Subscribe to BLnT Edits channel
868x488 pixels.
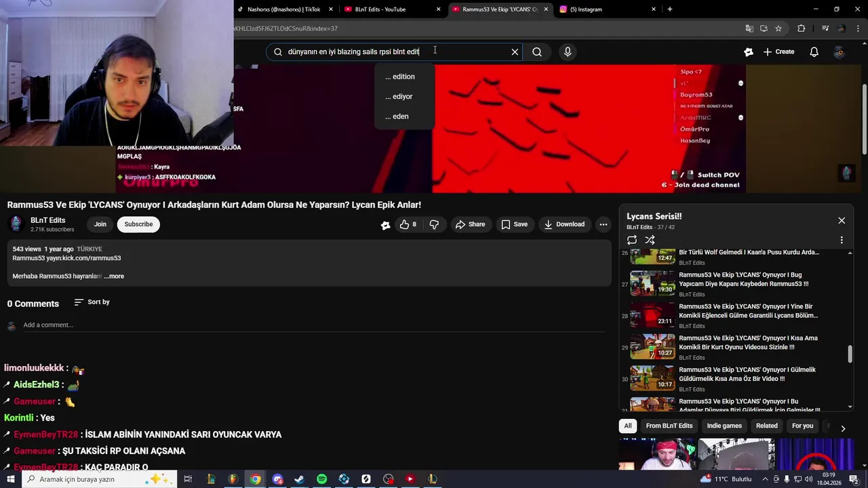(x=138, y=224)
